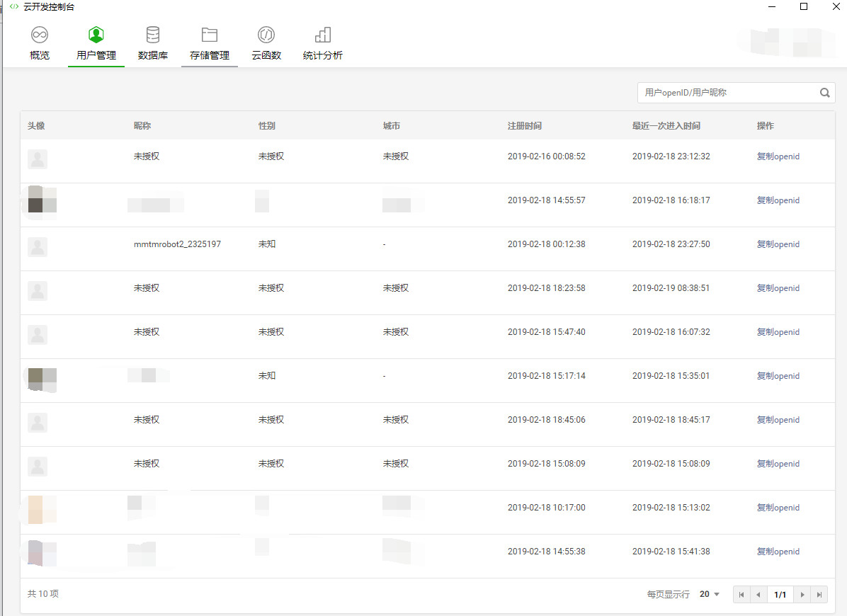
Task: Open the 云函数 cloud function icon
Action: tap(266, 35)
